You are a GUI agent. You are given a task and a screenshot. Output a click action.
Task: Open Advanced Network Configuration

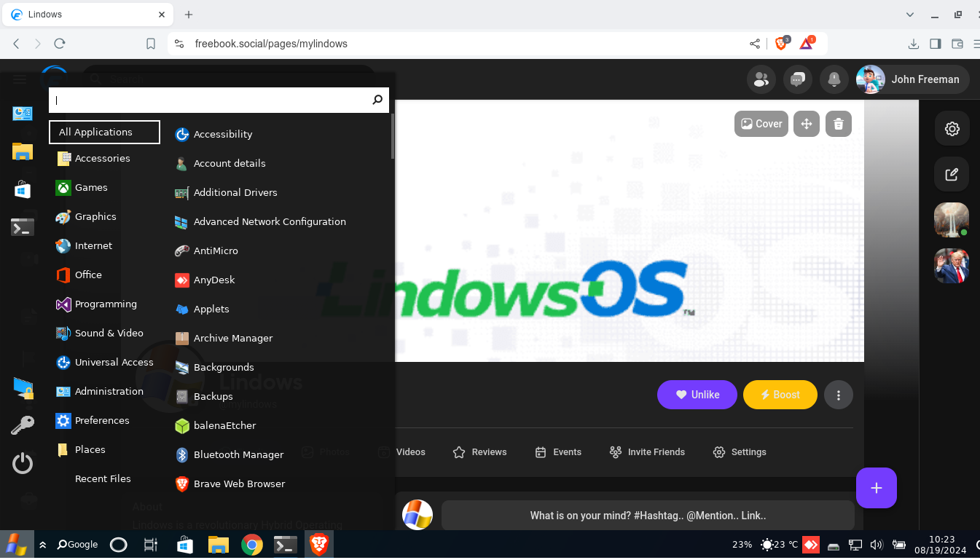(260, 221)
